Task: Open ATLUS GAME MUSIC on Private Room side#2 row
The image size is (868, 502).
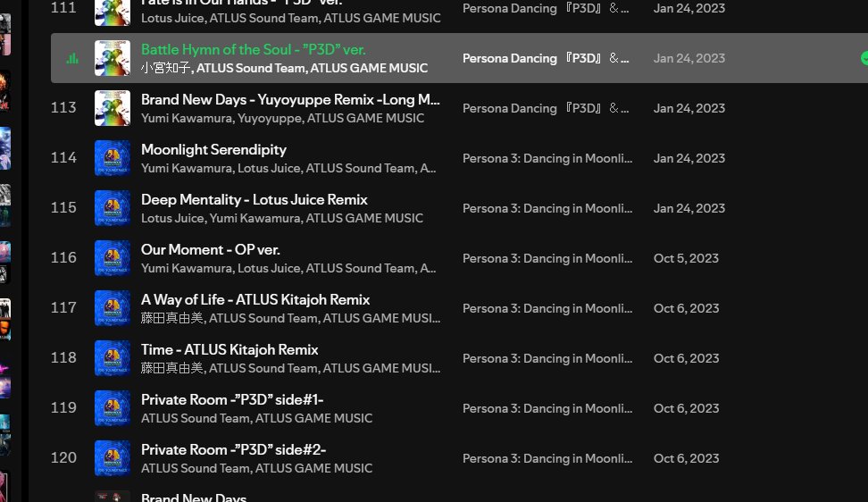Action: tap(313, 468)
